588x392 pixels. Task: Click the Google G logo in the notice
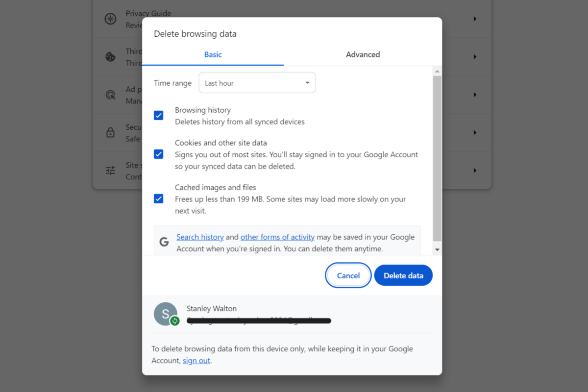pyautogui.click(x=164, y=241)
